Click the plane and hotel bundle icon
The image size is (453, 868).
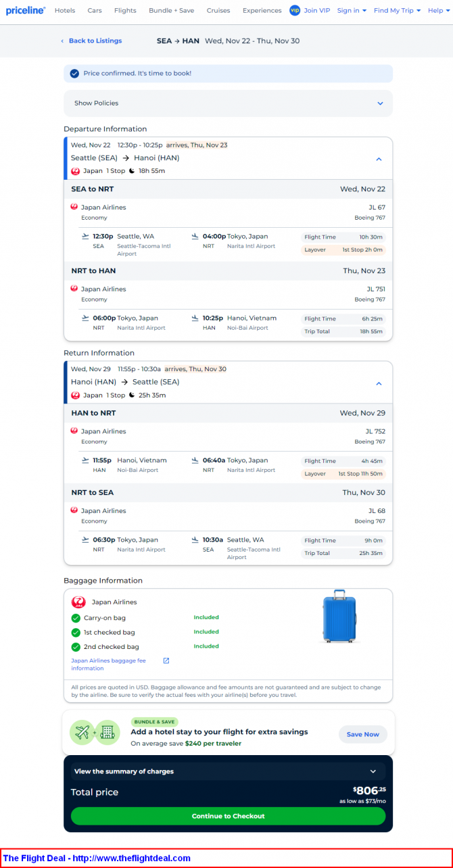coord(95,732)
